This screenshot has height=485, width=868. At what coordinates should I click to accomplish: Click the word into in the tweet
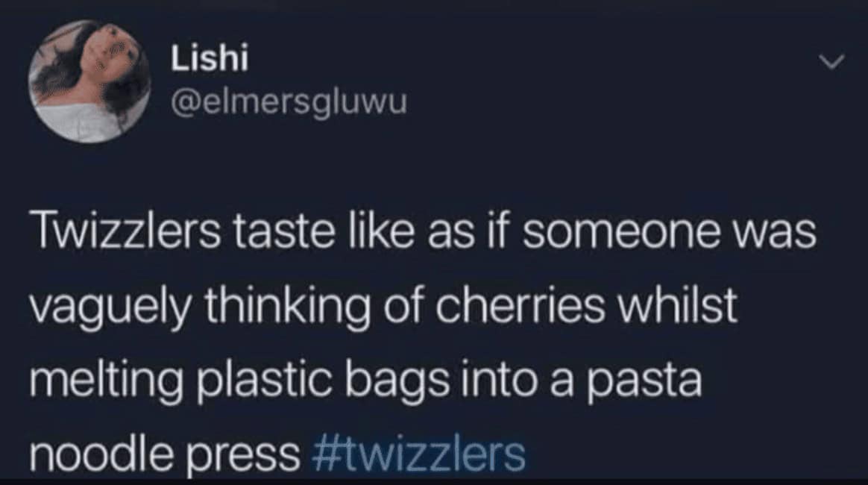[x=500, y=381]
